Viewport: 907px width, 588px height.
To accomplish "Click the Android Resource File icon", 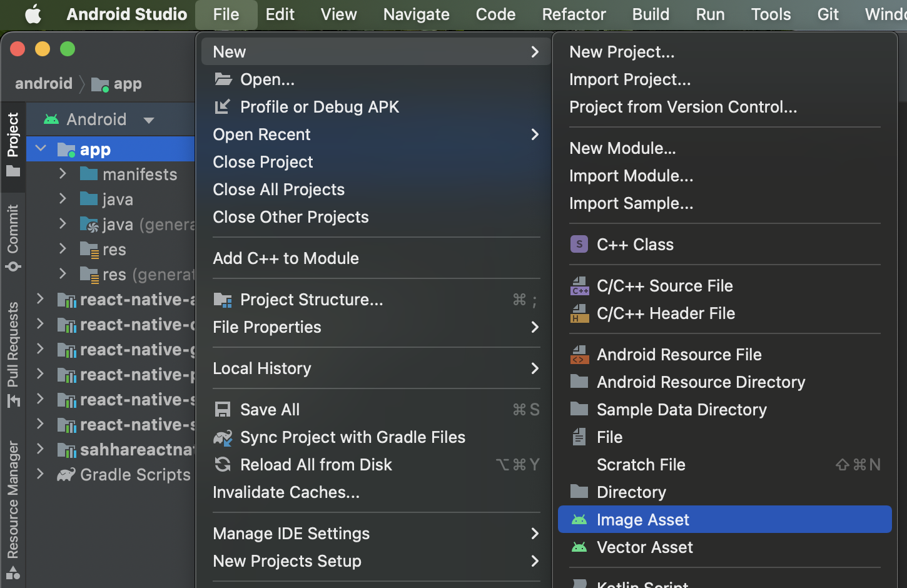I will coord(579,355).
